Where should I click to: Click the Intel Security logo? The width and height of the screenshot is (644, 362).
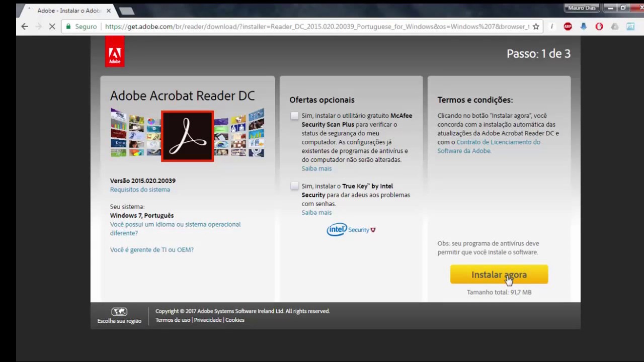[x=351, y=230]
